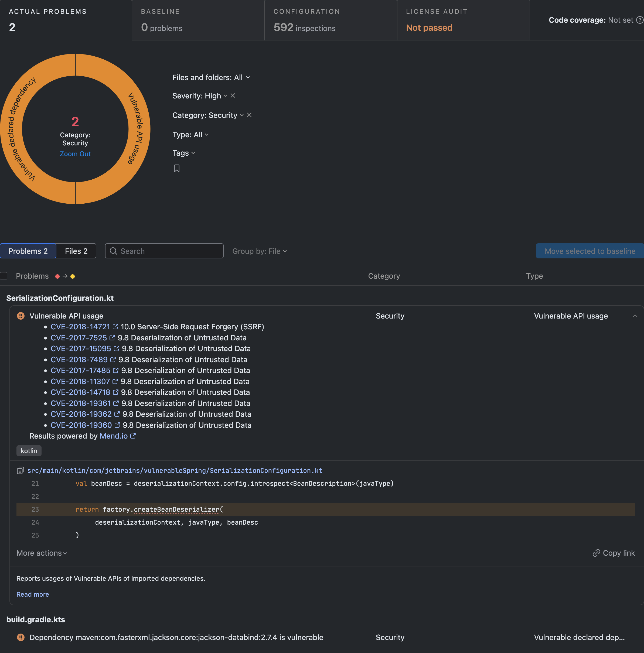Click the SerializationConfiguration.kt group header

click(60, 298)
